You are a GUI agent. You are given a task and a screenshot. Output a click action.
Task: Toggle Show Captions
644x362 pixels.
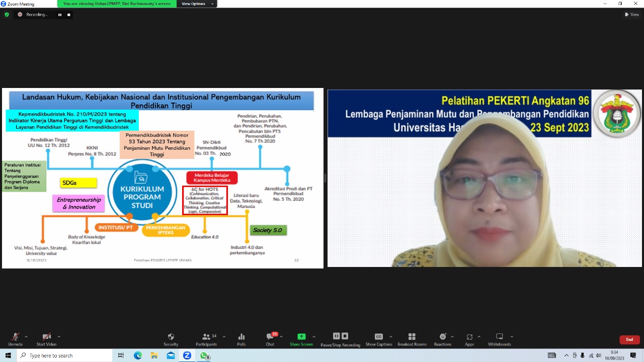pos(379,339)
